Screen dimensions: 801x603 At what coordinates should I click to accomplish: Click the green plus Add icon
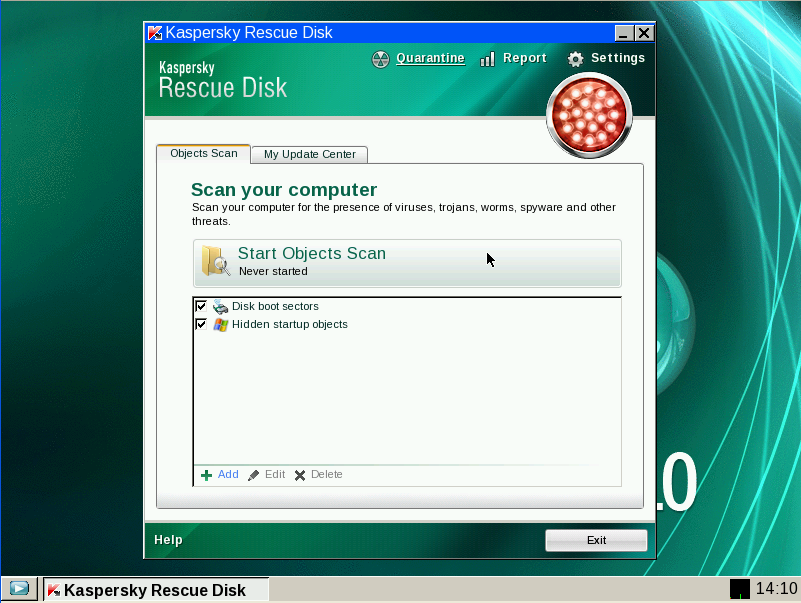pos(206,475)
